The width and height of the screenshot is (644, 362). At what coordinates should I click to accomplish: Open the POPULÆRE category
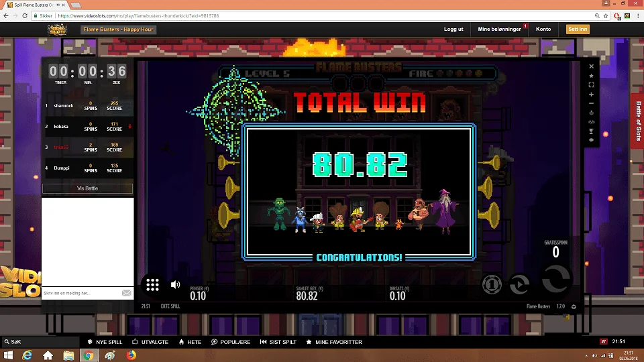pyautogui.click(x=230, y=342)
